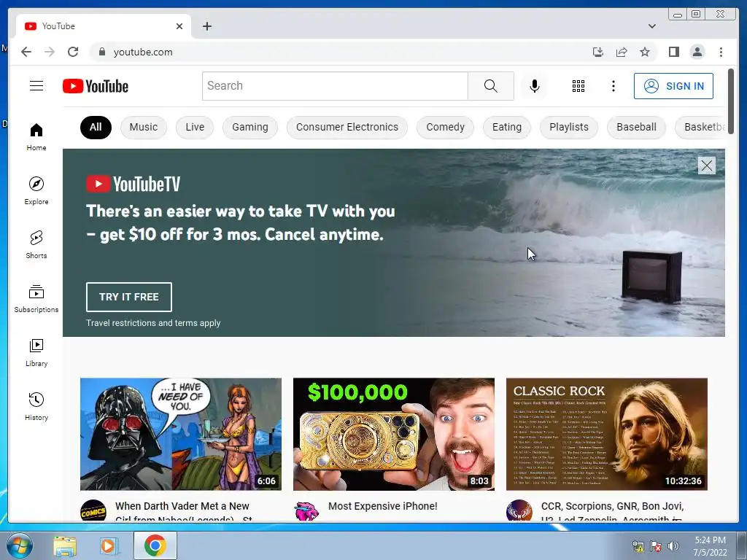Select the Playlists filter chip
The image size is (747, 560).
point(569,127)
